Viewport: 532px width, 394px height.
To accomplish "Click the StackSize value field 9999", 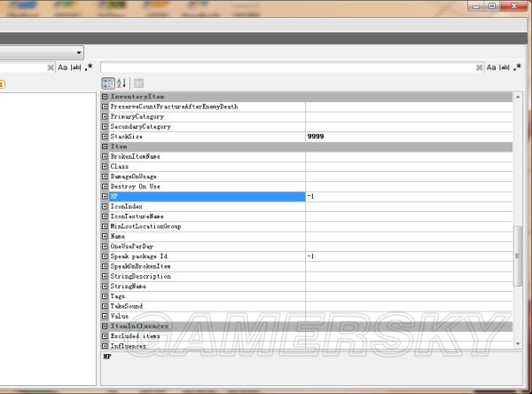I will [408, 137].
